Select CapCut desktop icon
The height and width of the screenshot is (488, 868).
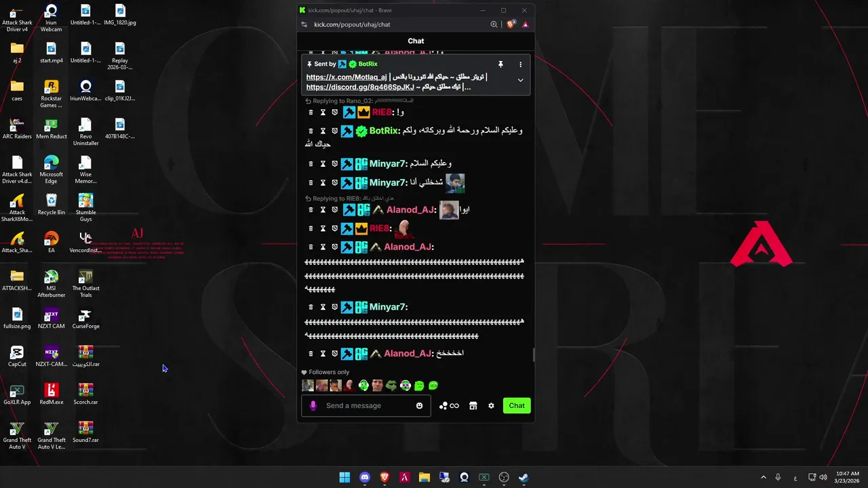click(17, 357)
